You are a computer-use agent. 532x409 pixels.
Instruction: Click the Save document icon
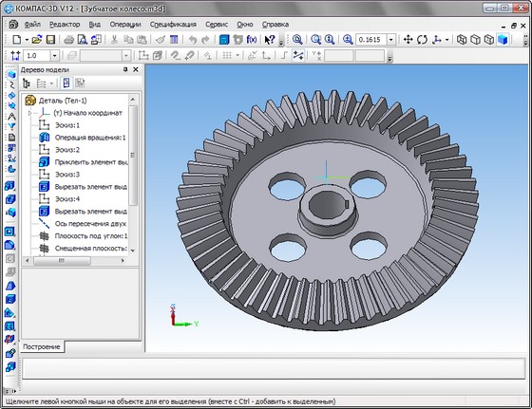[50, 40]
